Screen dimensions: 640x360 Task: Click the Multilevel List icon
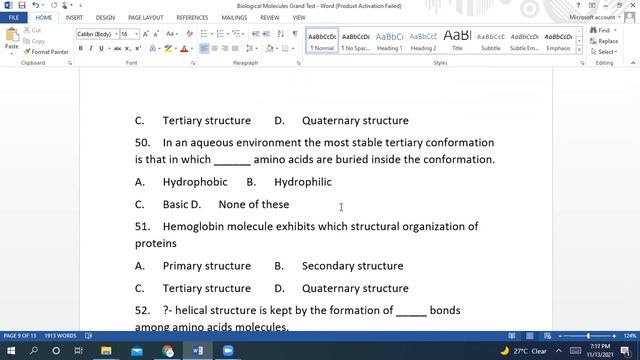pyautogui.click(x=236, y=34)
